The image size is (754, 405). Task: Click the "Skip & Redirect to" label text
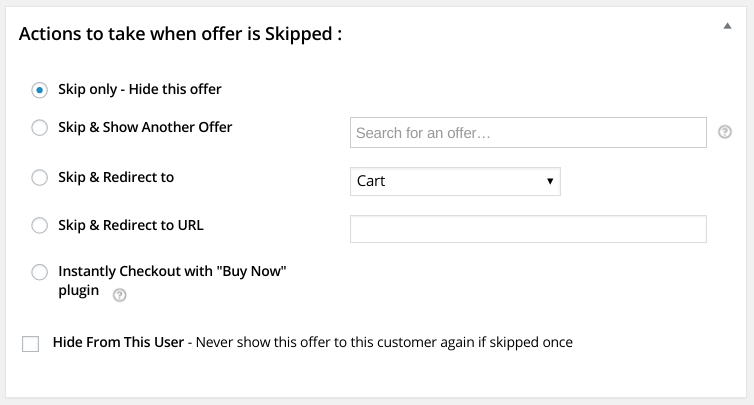click(x=116, y=177)
